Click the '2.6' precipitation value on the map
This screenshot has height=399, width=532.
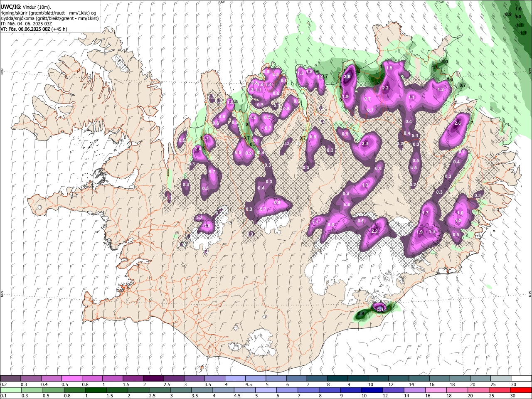(458, 123)
